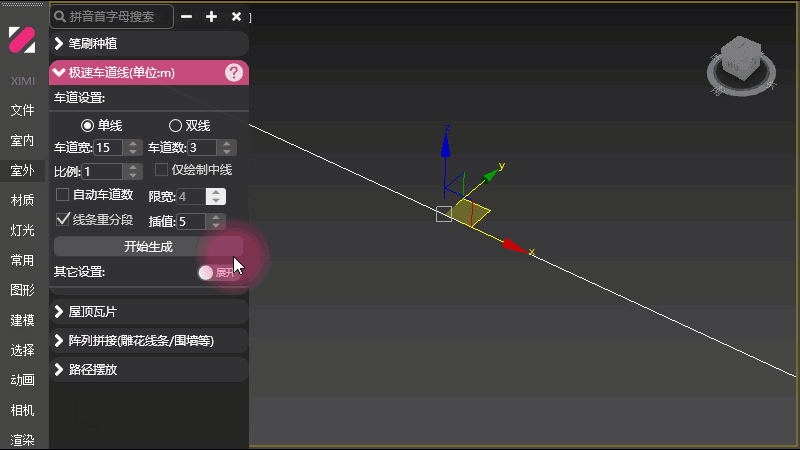Click the blue Z axis arrow of gizmo

tap(445, 145)
